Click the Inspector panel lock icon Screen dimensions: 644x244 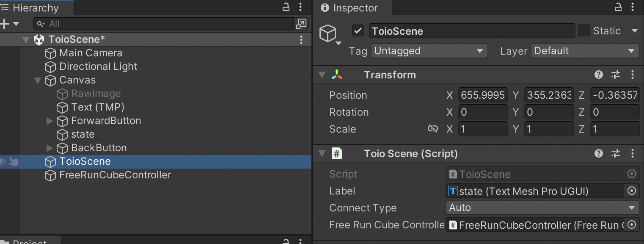(618, 7)
